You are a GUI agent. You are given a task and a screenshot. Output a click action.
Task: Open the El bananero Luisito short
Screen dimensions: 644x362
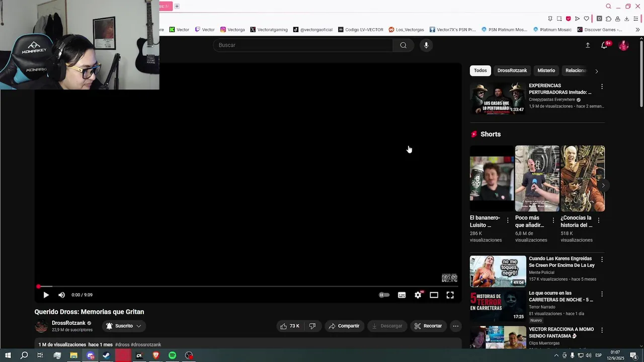[492, 178]
